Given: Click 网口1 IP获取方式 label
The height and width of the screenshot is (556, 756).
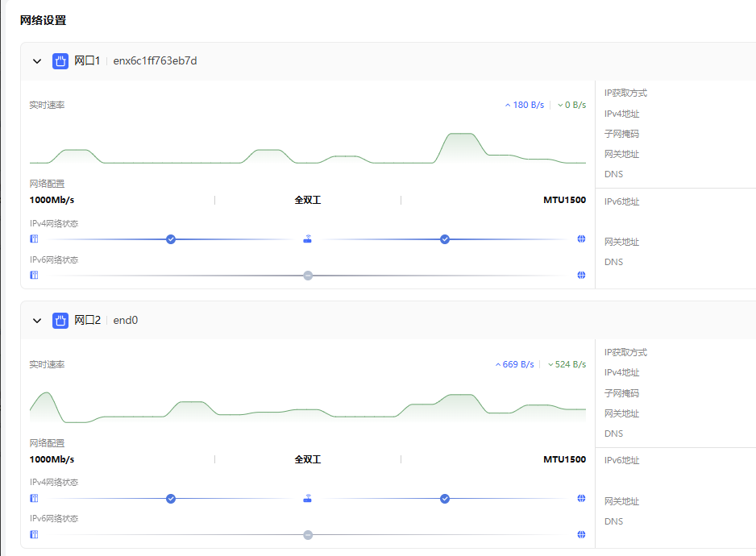Looking at the screenshot, I should [625, 93].
